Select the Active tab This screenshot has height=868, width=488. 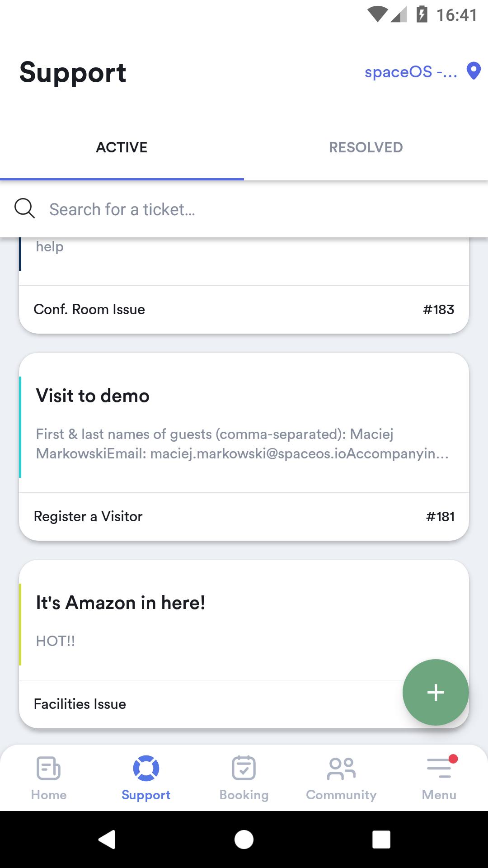coord(122,147)
